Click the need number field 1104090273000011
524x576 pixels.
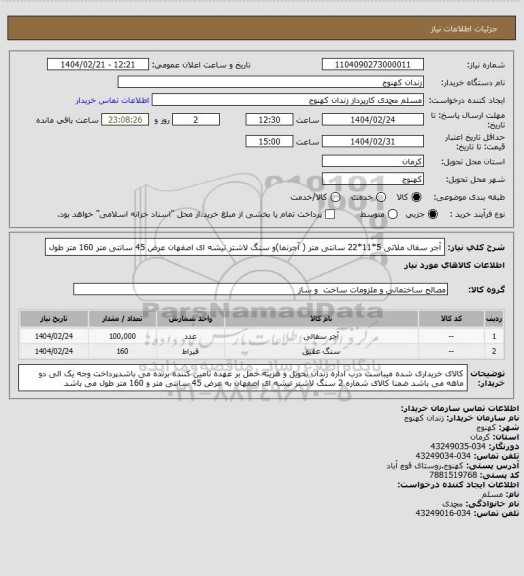pos(373,64)
